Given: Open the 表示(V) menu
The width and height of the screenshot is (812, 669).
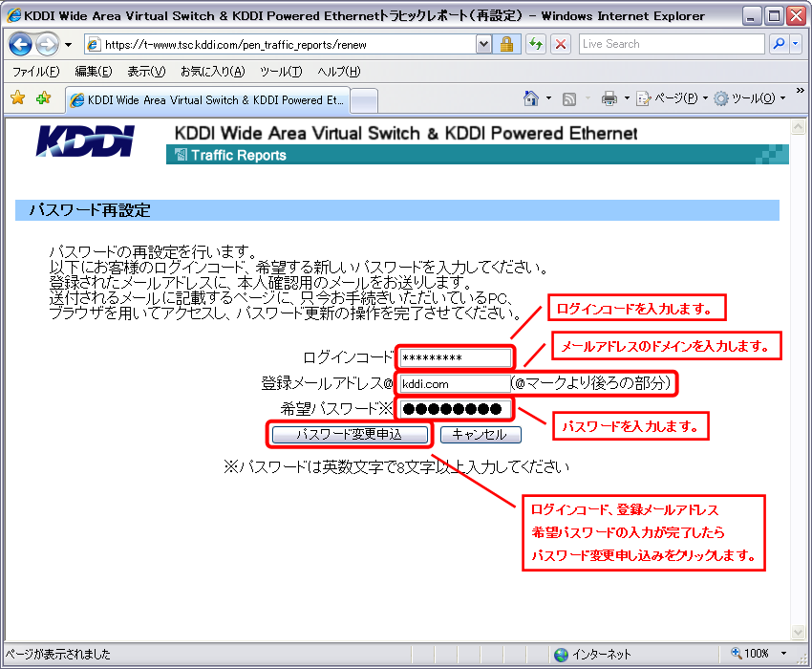Looking at the screenshot, I should point(146,72).
